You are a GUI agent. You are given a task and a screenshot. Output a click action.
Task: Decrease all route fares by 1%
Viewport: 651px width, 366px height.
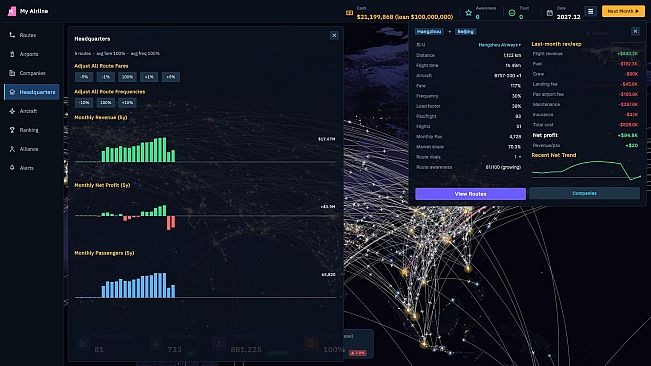pos(105,77)
